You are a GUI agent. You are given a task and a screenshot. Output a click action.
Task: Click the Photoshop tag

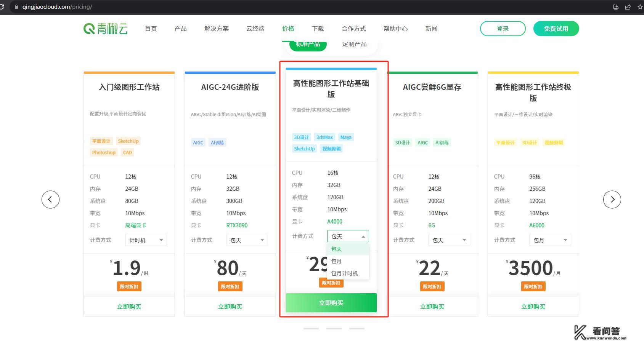(104, 153)
